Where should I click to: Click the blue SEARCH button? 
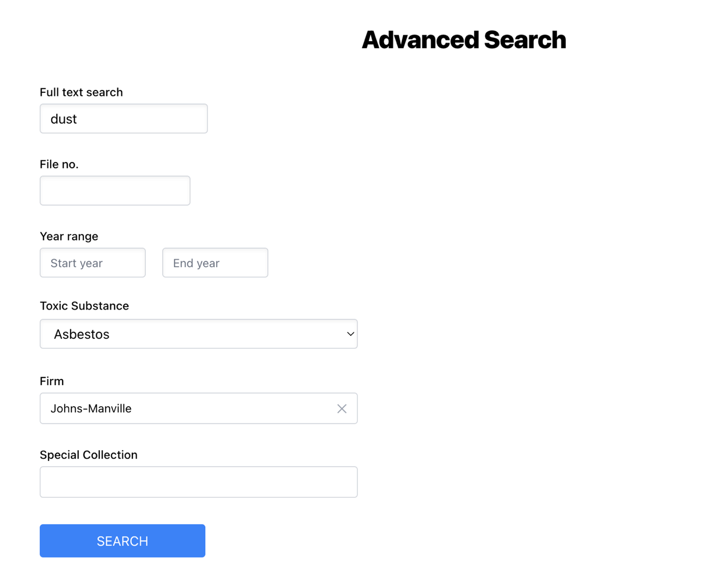pos(122,541)
